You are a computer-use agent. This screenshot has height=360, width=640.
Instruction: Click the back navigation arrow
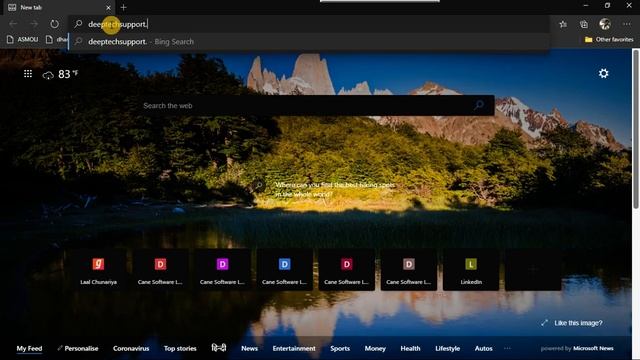coord(13,24)
